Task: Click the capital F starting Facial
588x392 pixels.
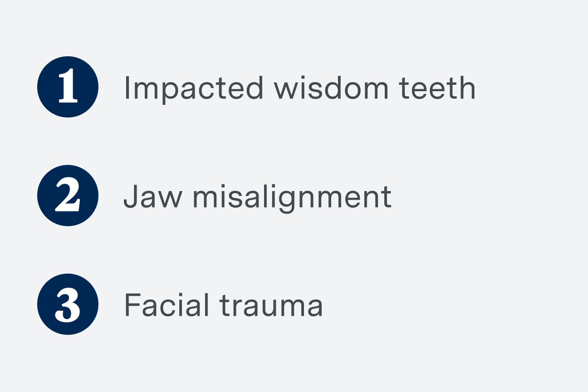Action: (x=132, y=305)
